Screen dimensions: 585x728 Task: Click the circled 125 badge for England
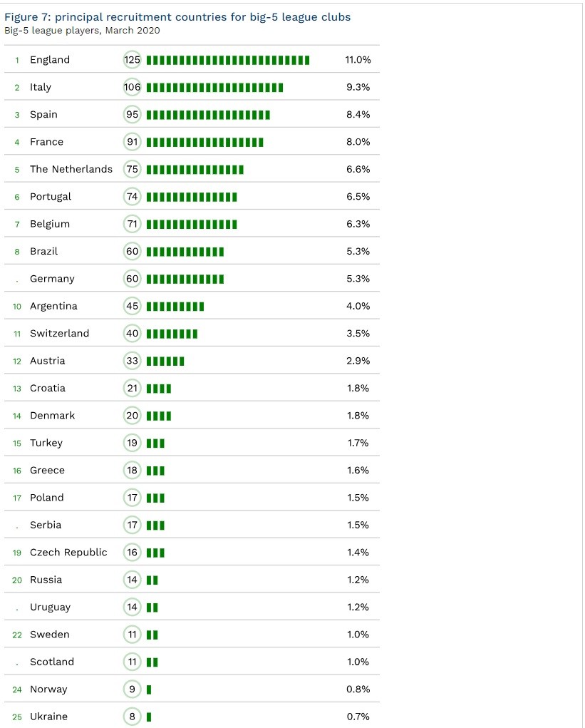pos(133,60)
